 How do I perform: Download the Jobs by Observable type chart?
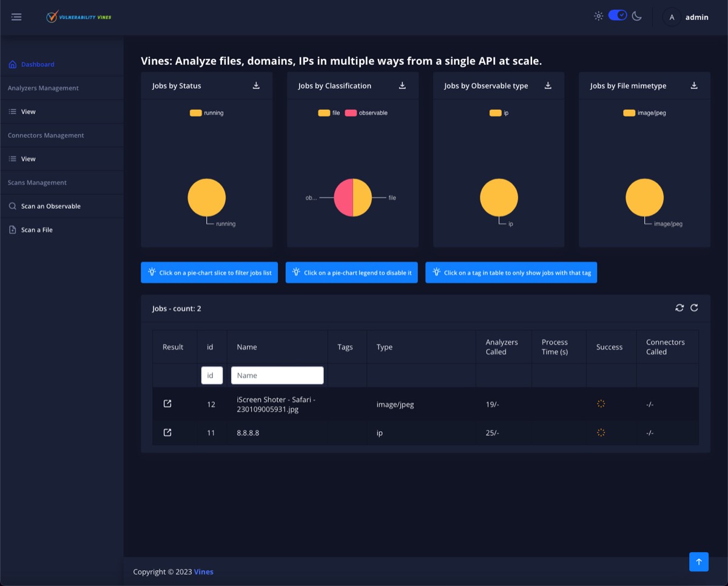[548, 86]
